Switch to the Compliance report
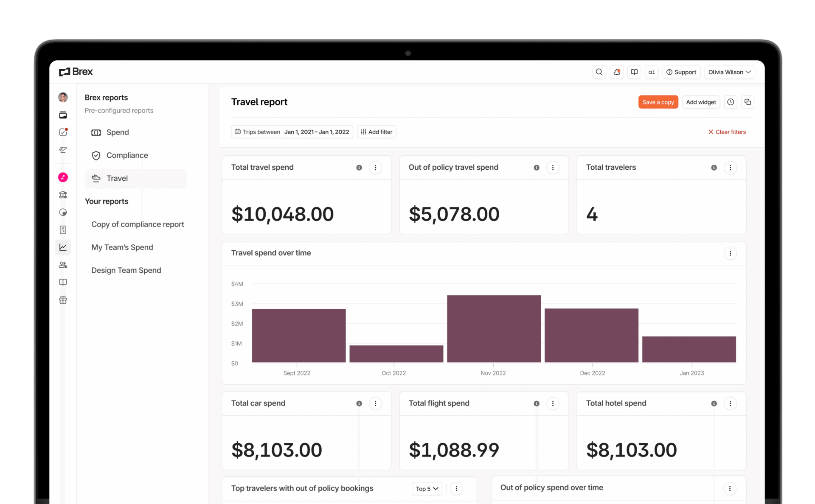Image resolution: width=815 pixels, height=504 pixels. [x=127, y=155]
